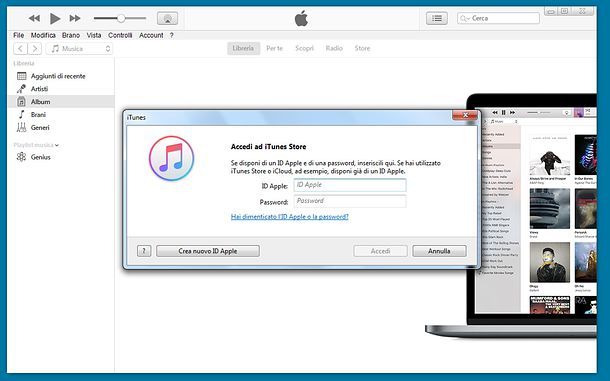
Task: Click the Accedi button
Action: [x=380, y=251]
